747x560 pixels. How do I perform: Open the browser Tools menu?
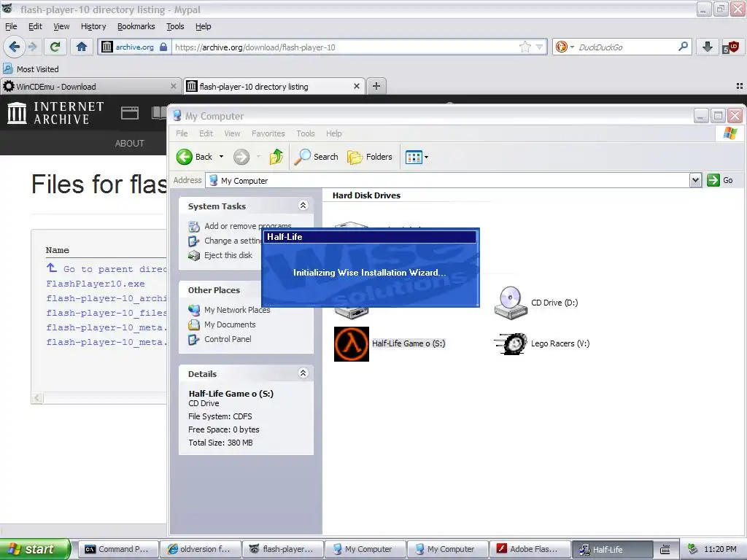pyautogui.click(x=175, y=26)
